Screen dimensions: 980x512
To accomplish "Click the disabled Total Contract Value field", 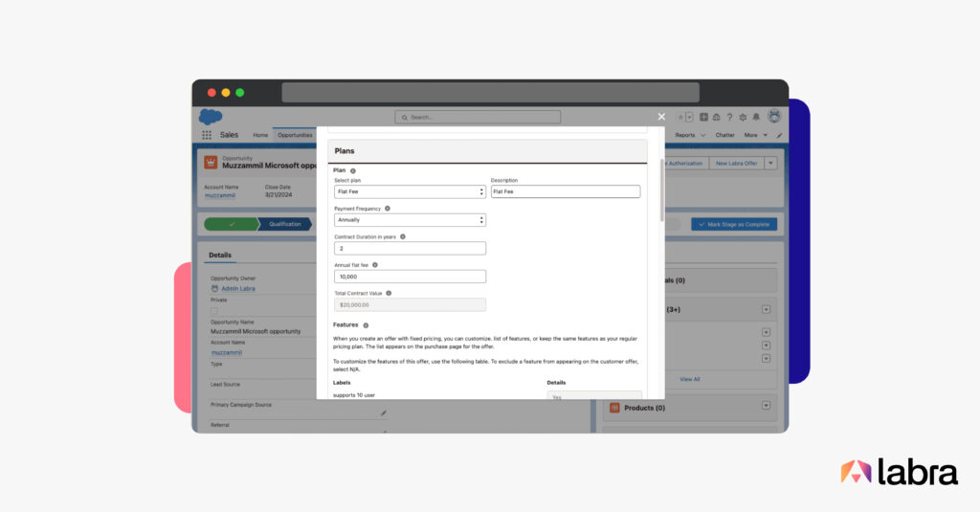I will (410, 304).
